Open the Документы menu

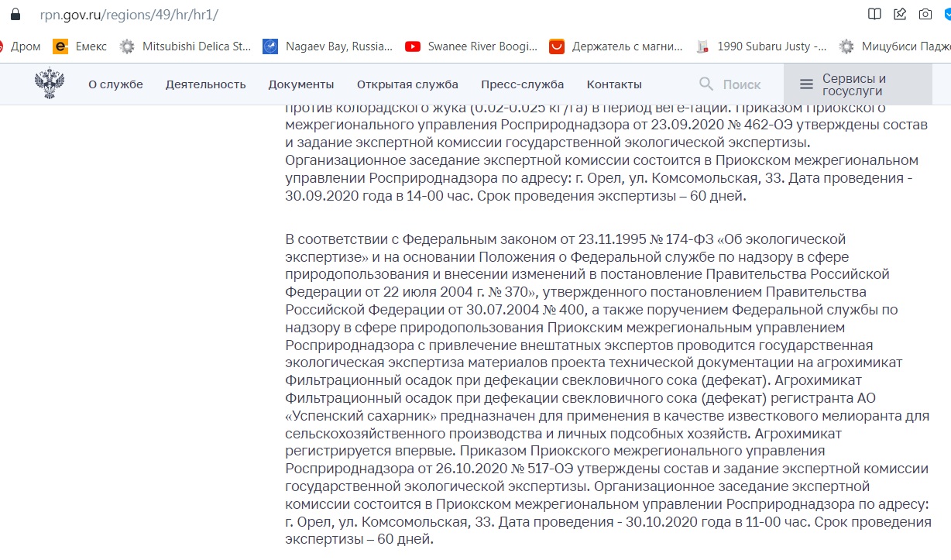point(301,84)
